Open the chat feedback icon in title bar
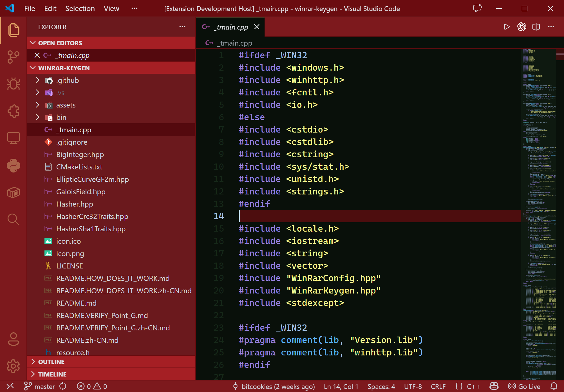This screenshot has width=564, height=392. tap(478, 8)
